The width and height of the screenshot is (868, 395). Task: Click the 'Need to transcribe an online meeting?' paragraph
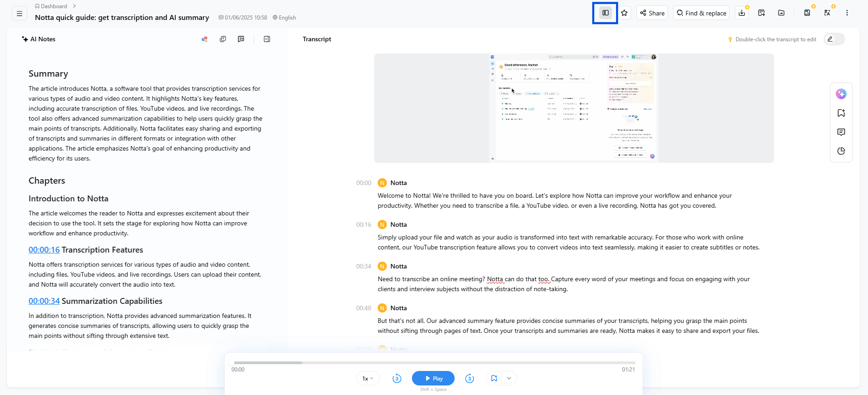point(563,284)
